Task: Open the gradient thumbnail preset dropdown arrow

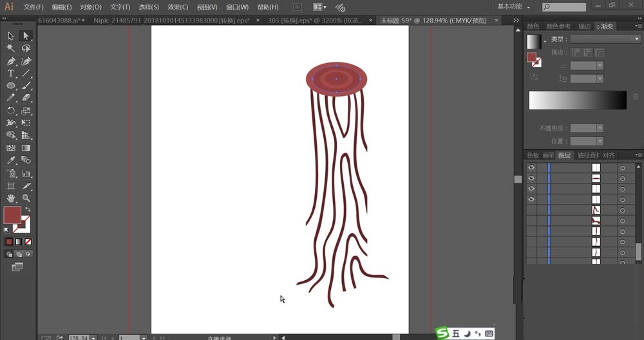Action: coord(545,41)
